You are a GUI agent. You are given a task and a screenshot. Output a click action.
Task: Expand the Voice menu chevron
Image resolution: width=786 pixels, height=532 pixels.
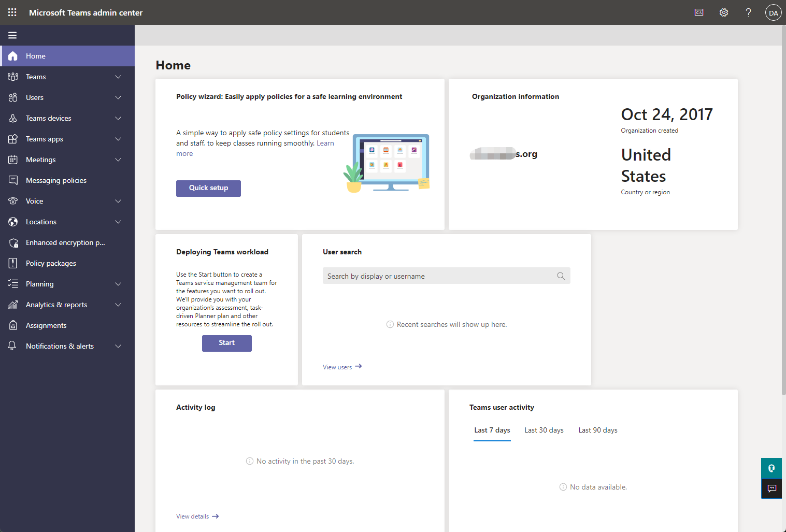coord(118,201)
